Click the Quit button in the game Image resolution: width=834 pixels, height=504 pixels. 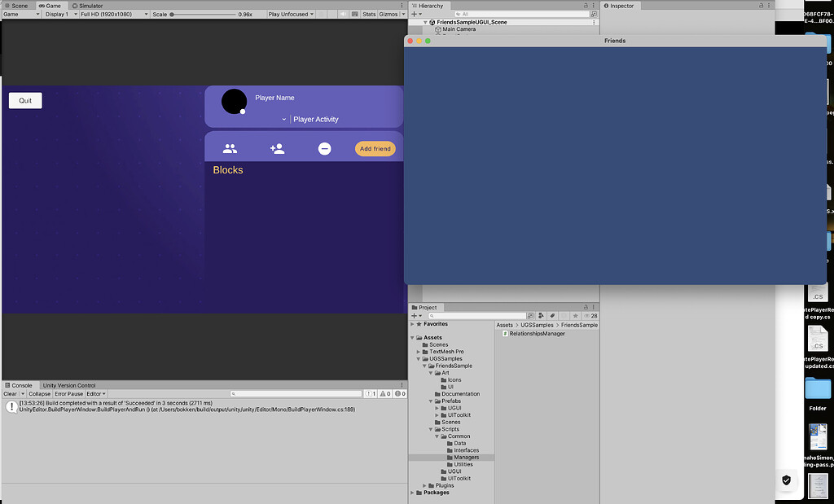[x=24, y=100]
